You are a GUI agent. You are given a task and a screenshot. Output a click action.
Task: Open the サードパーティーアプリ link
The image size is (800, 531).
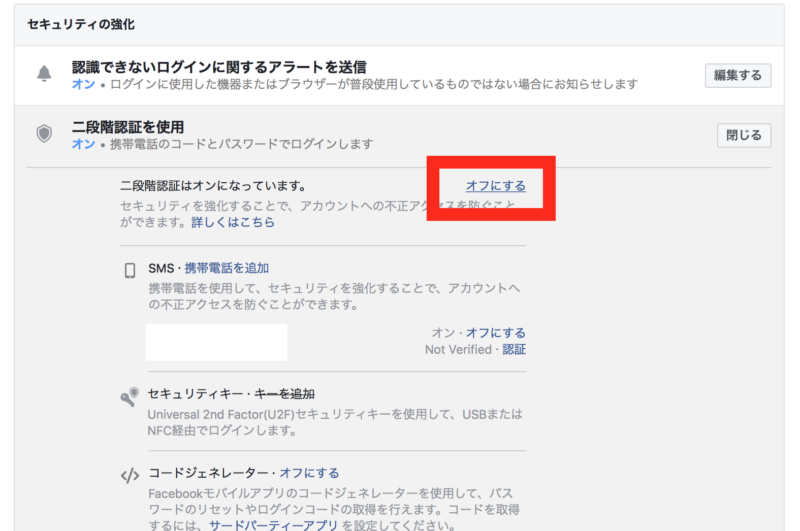pos(273,525)
